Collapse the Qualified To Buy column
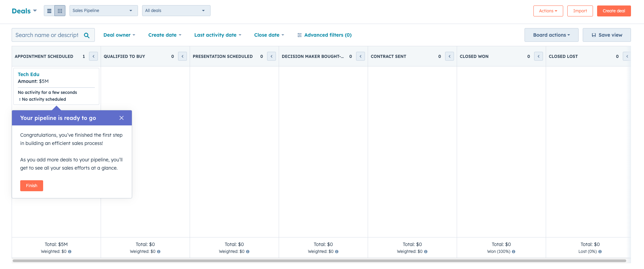644x269 pixels. coord(182,56)
